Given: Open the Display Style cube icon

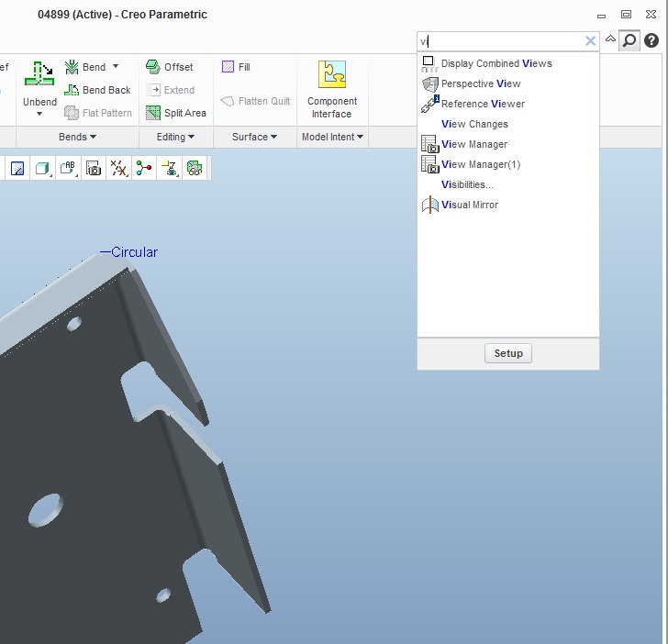Looking at the screenshot, I should click(x=42, y=169).
